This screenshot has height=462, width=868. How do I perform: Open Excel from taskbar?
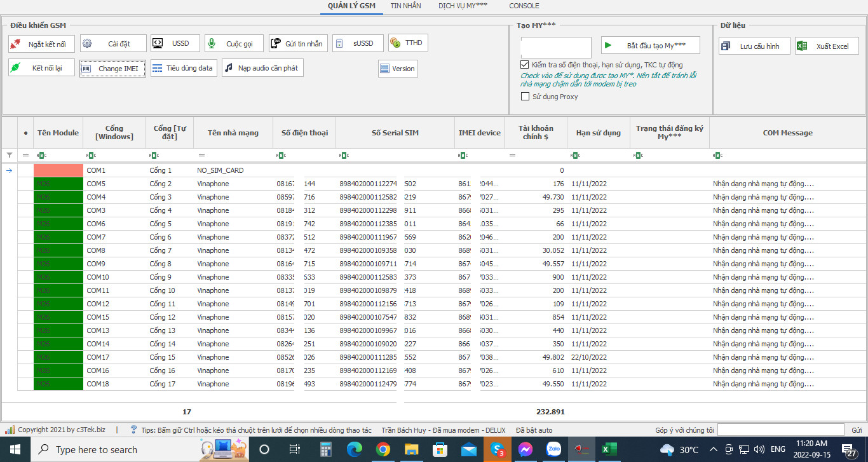point(609,449)
